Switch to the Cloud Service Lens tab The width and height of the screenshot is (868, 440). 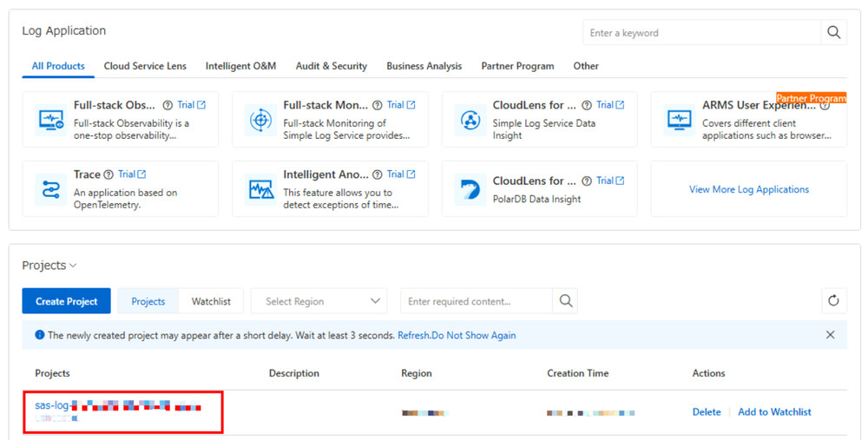[x=146, y=66]
